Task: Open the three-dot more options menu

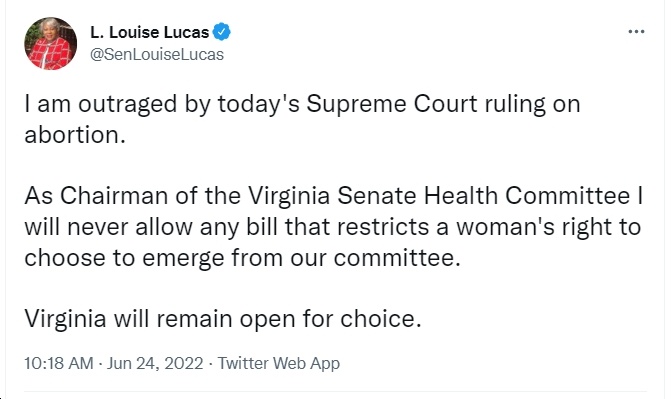Action: tap(636, 32)
